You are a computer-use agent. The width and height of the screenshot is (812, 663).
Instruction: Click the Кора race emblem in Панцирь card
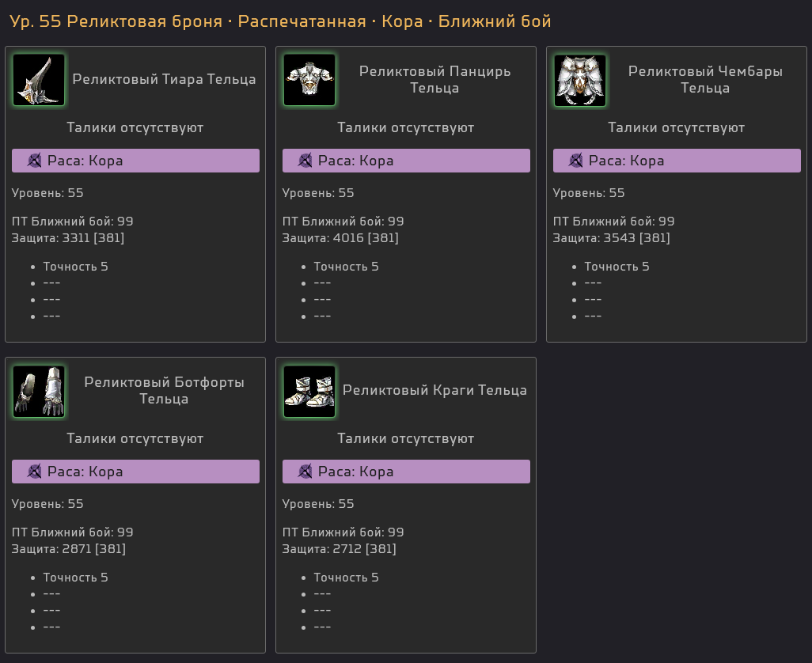pos(305,161)
